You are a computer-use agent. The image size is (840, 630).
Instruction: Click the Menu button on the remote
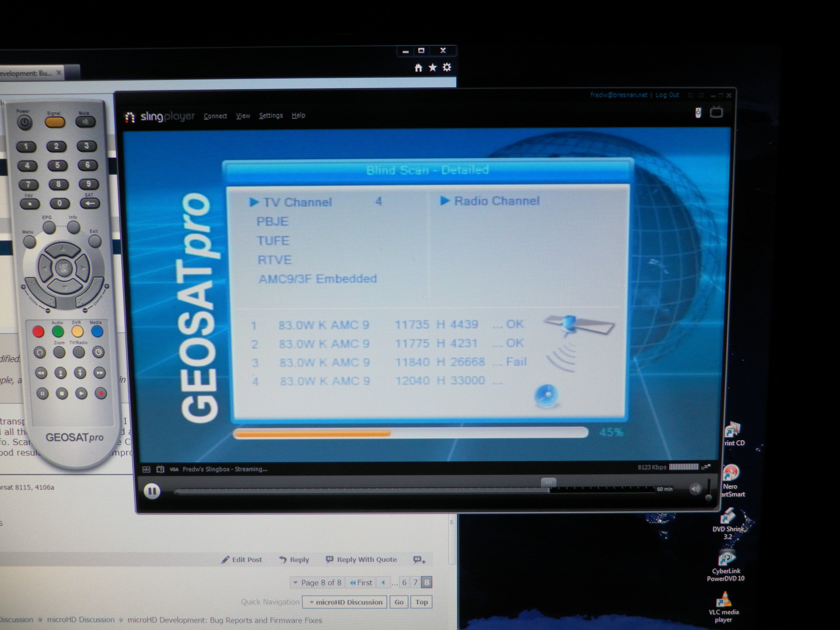click(x=30, y=242)
